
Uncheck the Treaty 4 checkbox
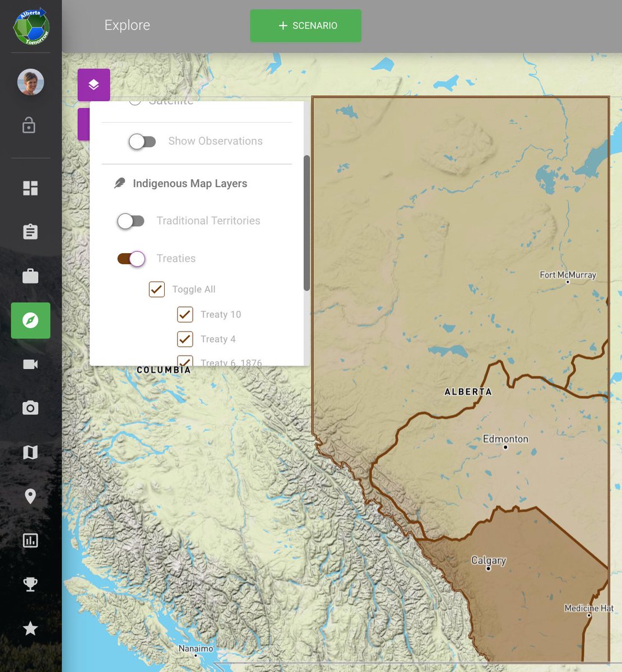[185, 339]
